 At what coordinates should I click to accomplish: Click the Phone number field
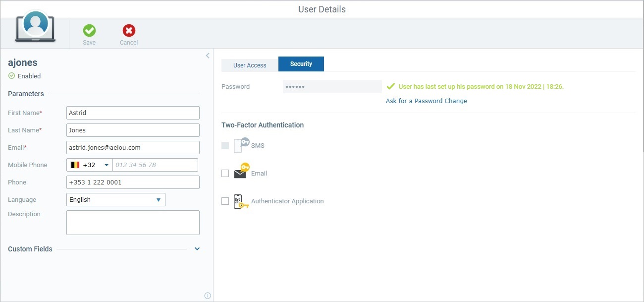coord(133,182)
